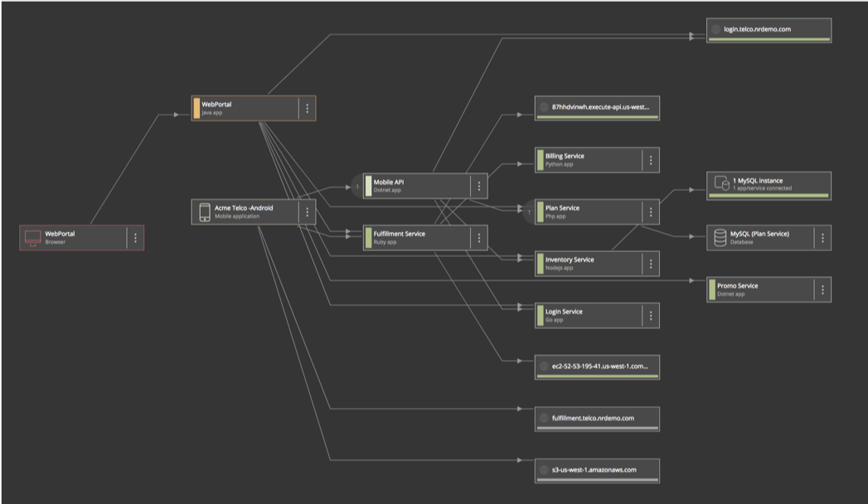Click the globe icon on login.telco.nrdemo.com node

(715, 29)
